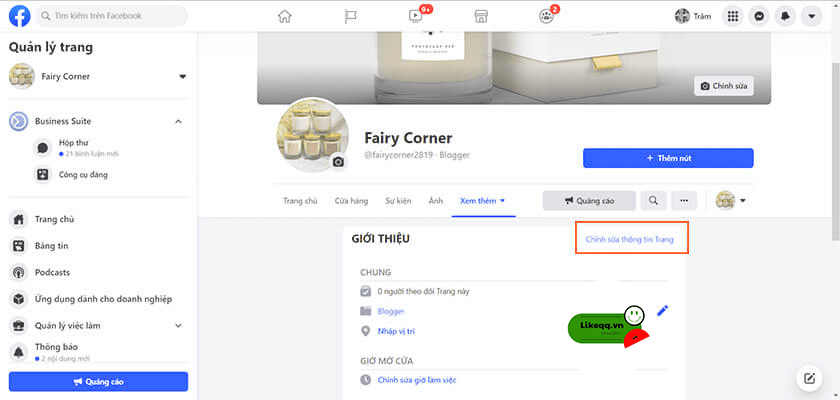Image resolution: width=840 pixels, height=400 pixels.
Task: Switch to Trang chủ page tab
Action: point(300,201)
